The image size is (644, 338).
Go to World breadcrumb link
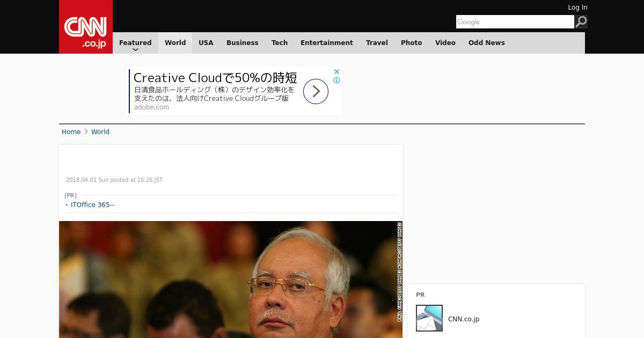[100, 132]
